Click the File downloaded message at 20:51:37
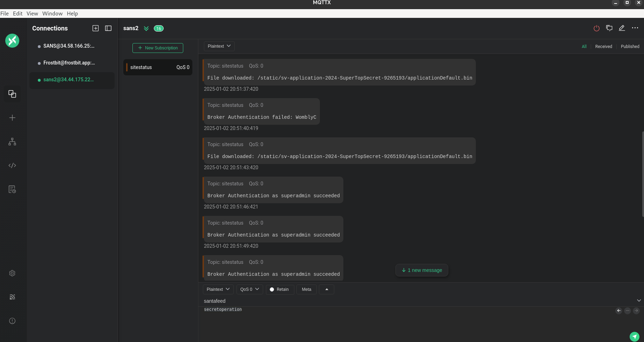The width and height of the screenshot is (644, 342). pos(339,72)
